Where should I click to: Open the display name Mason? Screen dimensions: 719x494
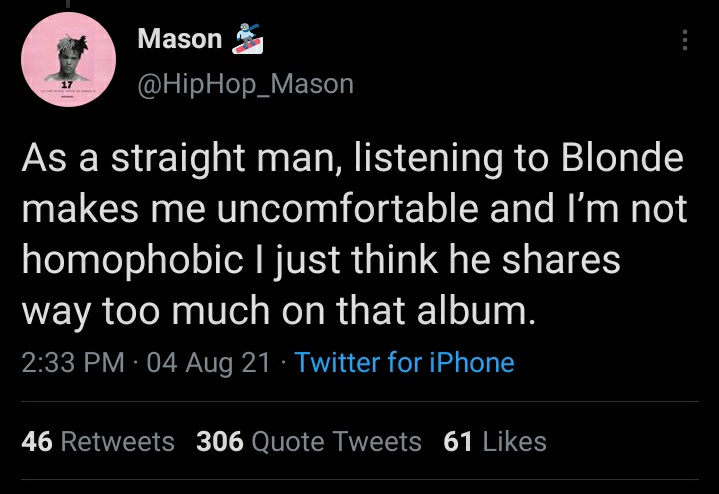tap(180, 39)
